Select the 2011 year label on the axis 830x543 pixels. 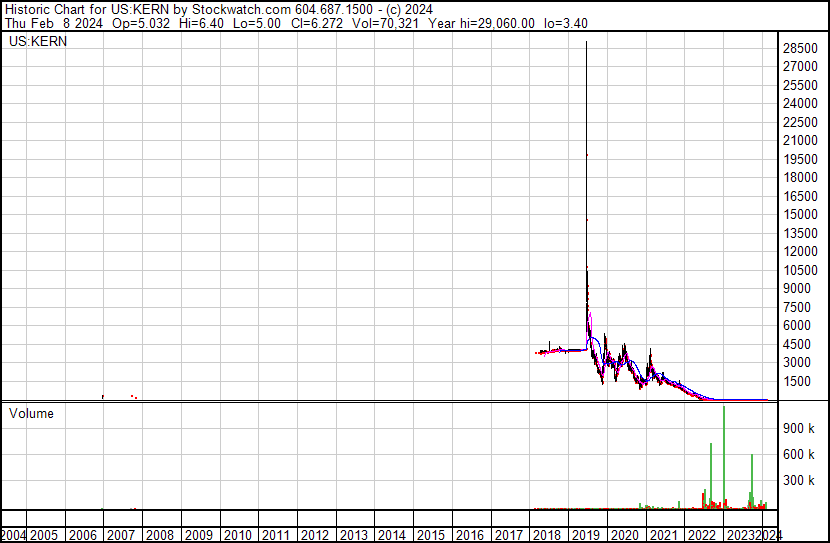click(x=276, y=535)
